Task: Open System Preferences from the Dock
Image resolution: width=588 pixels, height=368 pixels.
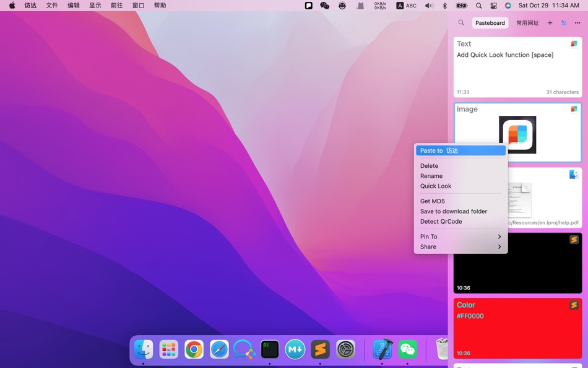Action: tap(345, 349)
